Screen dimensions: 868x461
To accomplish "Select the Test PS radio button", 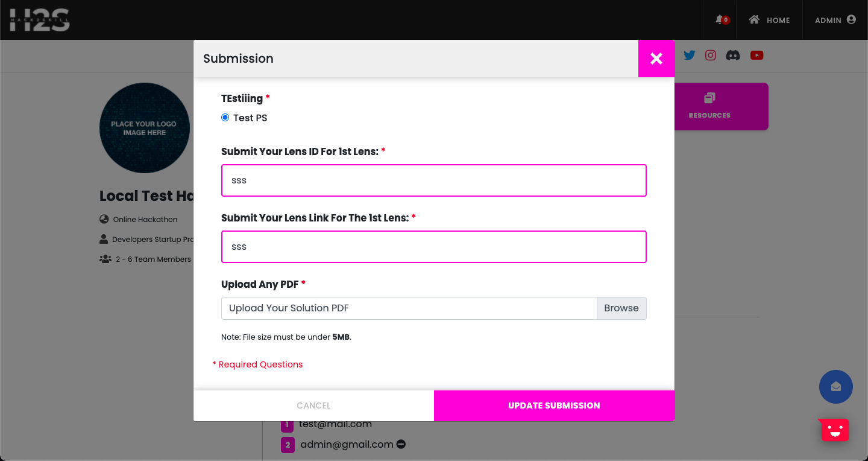I will tap(225, 118).
